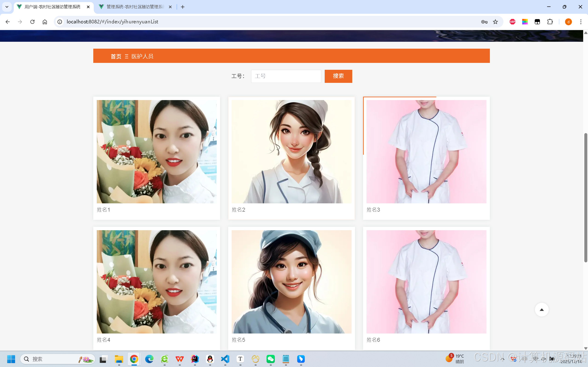Open the browser home page button
588x367 pixels.
(45, 22)
